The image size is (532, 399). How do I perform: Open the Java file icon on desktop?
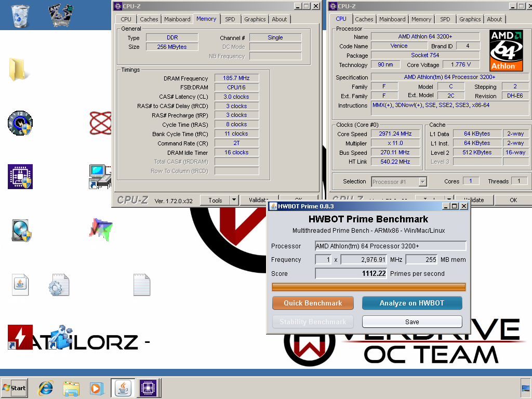20,284
